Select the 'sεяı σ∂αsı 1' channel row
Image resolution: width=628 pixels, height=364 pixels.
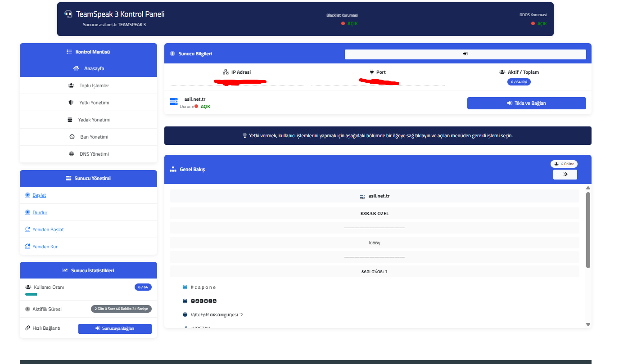tap(375, 271)
